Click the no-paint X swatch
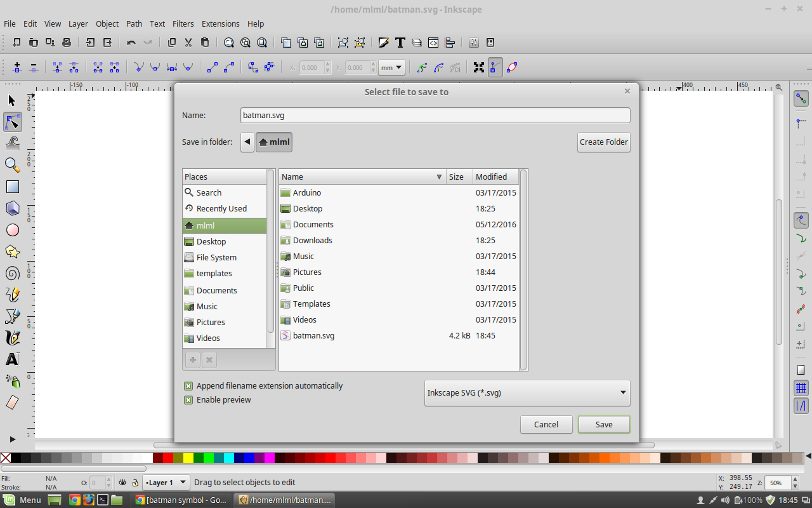 pos(5,457)
